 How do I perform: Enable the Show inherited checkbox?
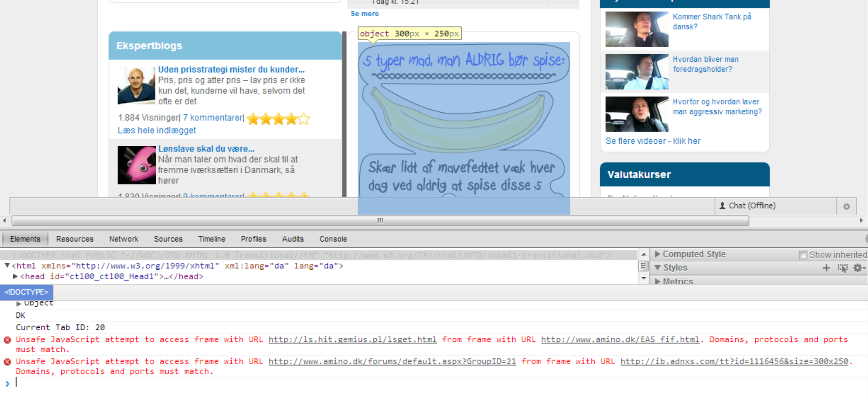click(802, 255)
